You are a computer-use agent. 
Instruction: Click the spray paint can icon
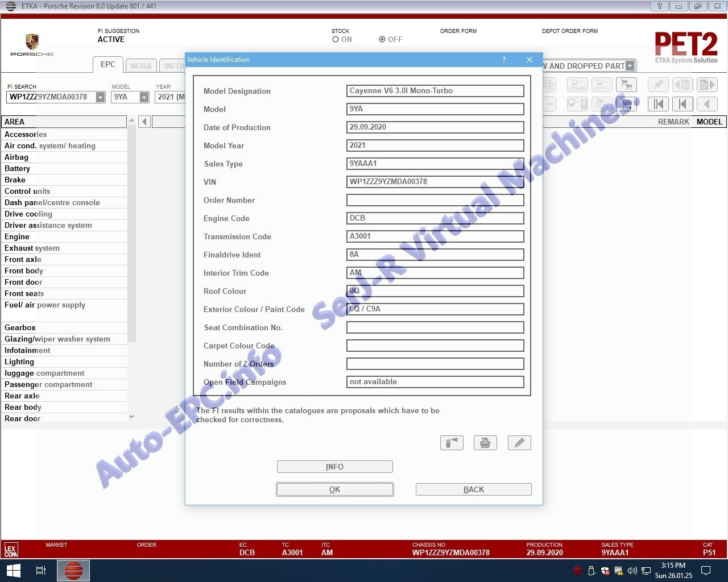click(x=452, y=443)
